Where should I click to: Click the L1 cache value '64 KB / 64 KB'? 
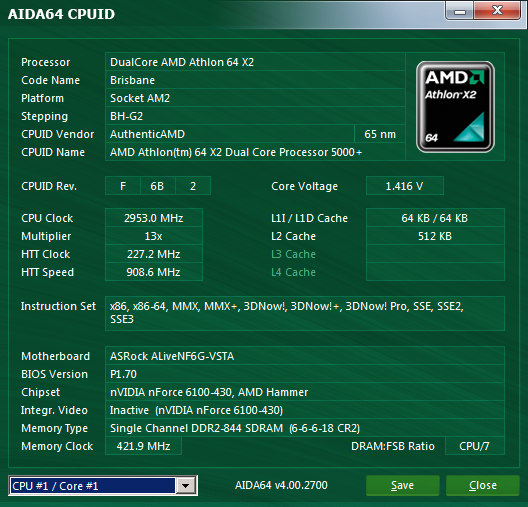point(435,218)
